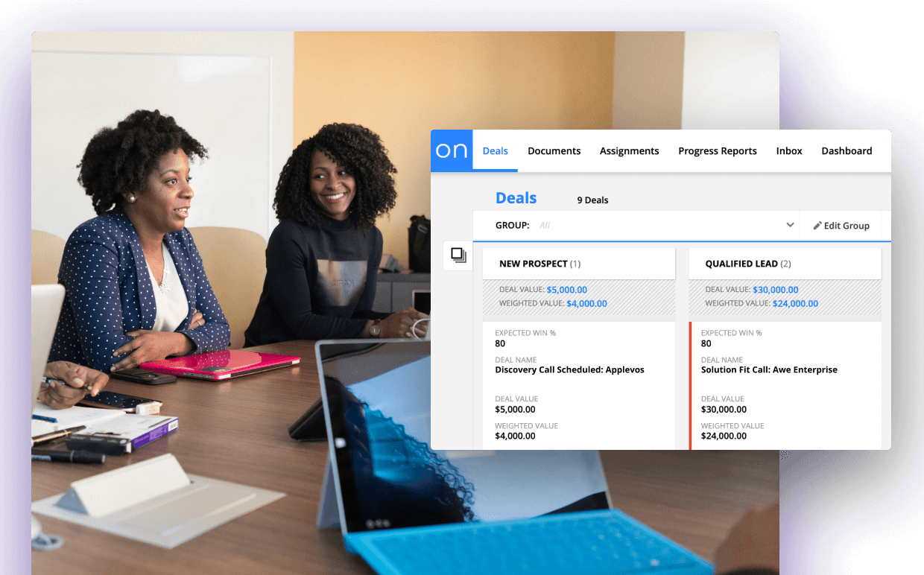Open the GROUP dropdown chevron

(790, 225)
